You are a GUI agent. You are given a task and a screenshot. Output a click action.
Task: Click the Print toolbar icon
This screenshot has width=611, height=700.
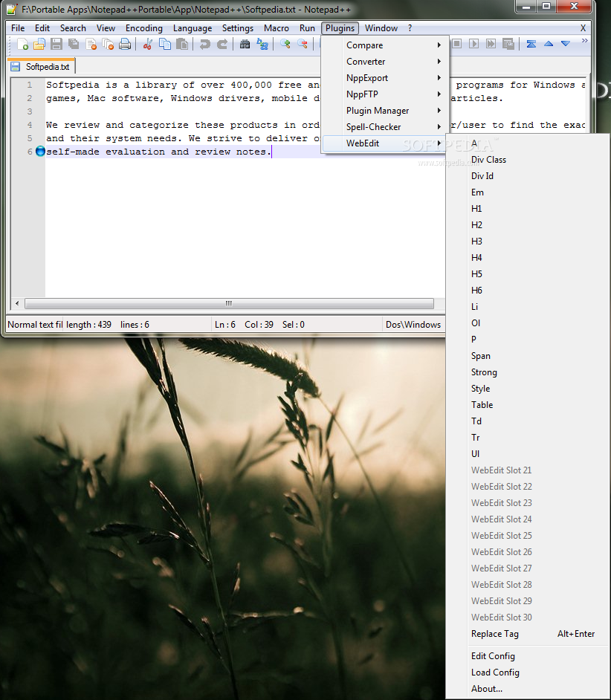tap(125, 44)
